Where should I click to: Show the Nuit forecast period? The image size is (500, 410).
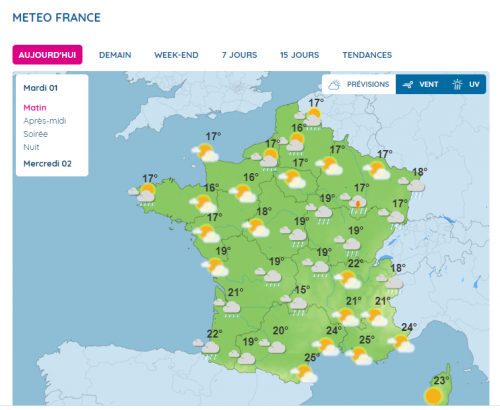pyautogui.click(x=31, y=147)
